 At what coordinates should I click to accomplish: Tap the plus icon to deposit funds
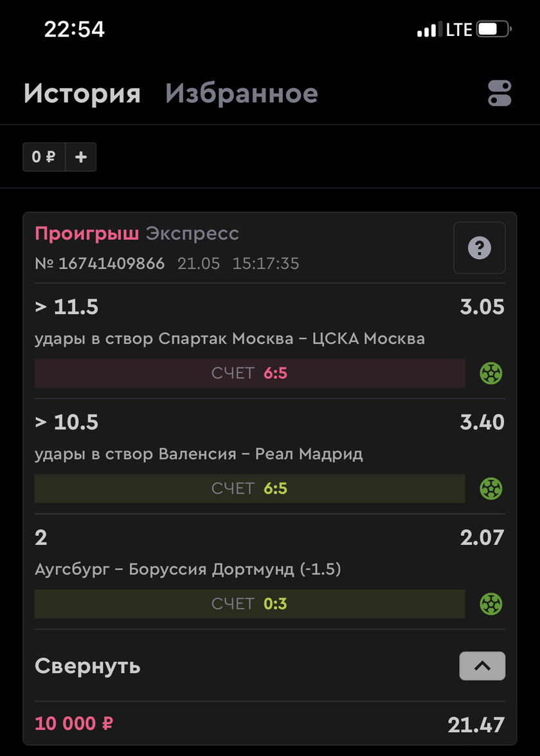pos(81,157)
